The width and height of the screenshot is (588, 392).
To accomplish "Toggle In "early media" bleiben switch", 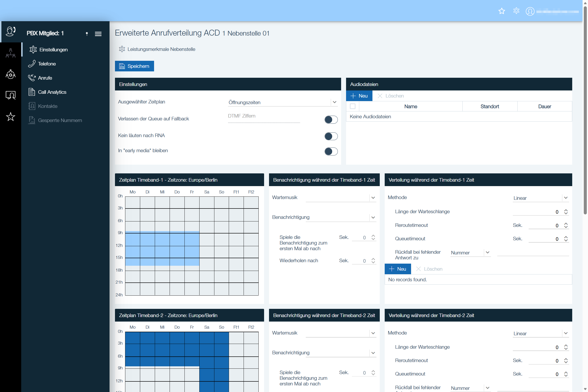I will pyautogui.click(x=331, y=151).
